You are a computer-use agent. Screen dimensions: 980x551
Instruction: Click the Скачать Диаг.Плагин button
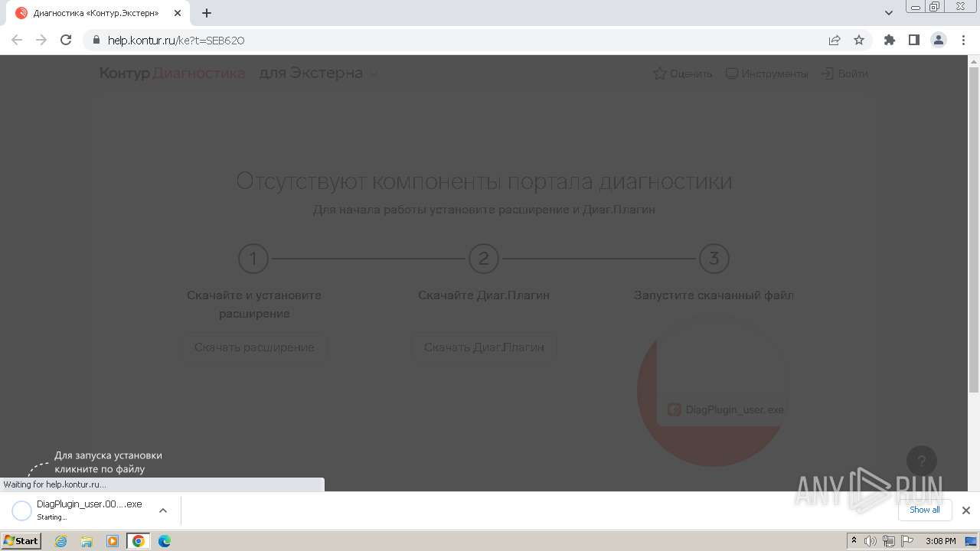pos(484,347)
